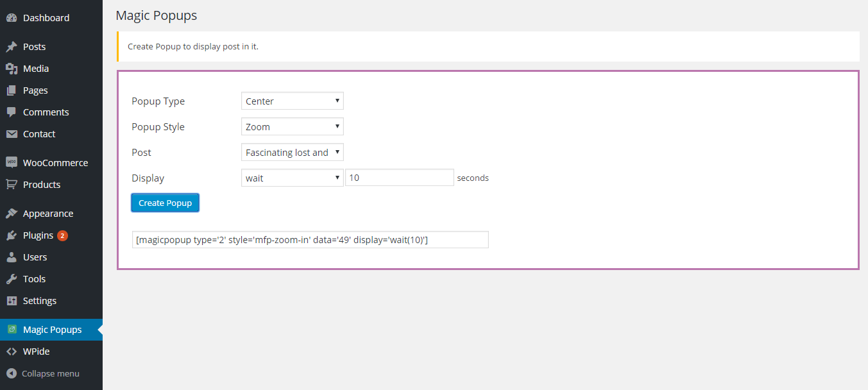
Task: Click the seconds unit text
Action: pyautogui.click(x=473, y=178)
